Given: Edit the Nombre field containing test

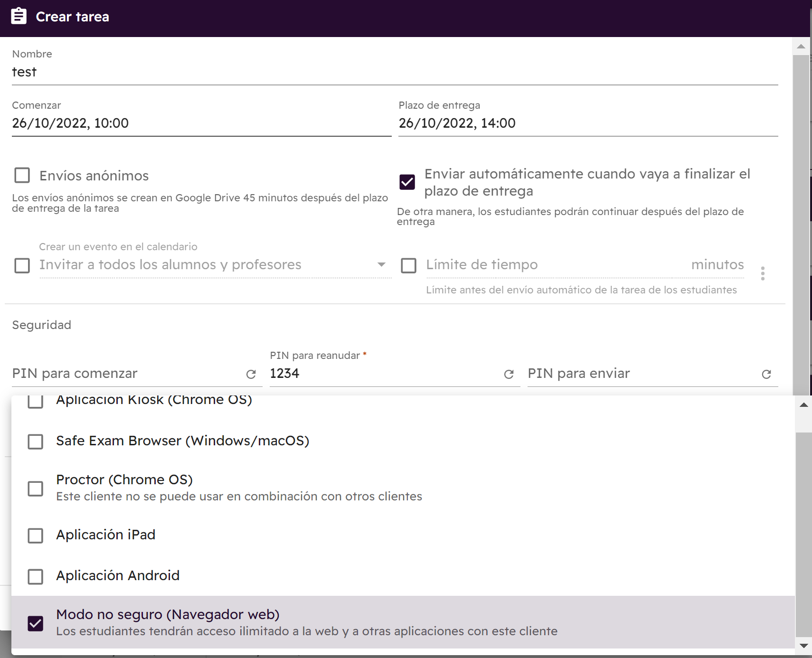Looking at the screenshot, I should point(395,72).
